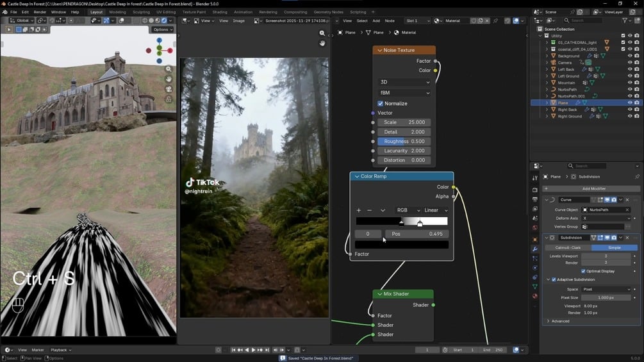
Task: Adjust the Roughness slider in Noise Texture
Action: coord(404,141)
